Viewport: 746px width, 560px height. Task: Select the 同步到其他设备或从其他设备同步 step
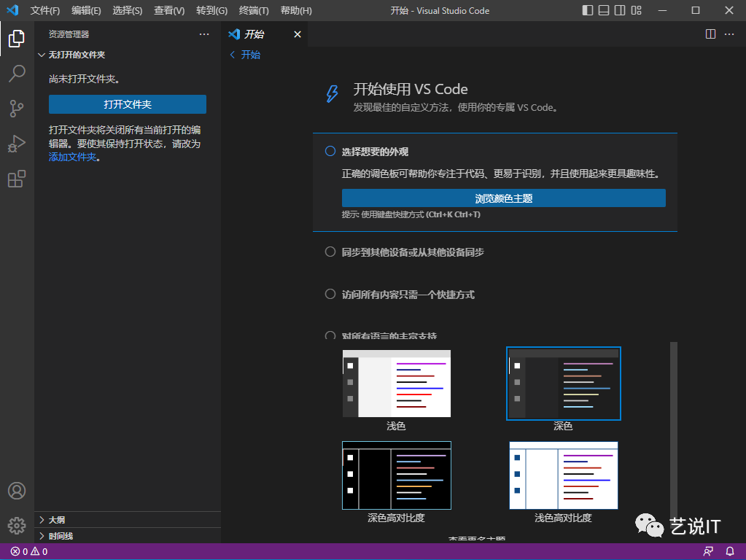[413, 252]
